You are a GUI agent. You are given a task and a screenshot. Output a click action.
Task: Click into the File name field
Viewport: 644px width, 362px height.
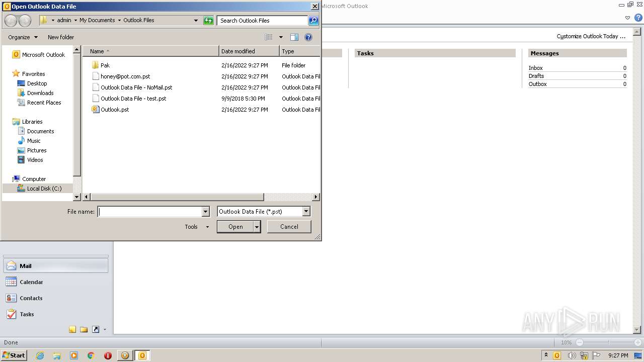pos(149,212)
